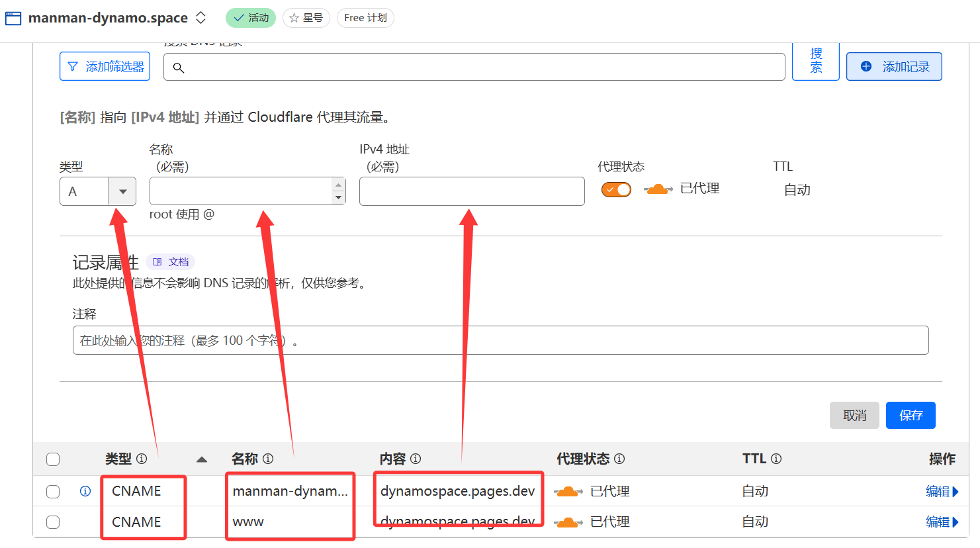Click the CNAME type cell in www row
980x548 pixels.
136,522
